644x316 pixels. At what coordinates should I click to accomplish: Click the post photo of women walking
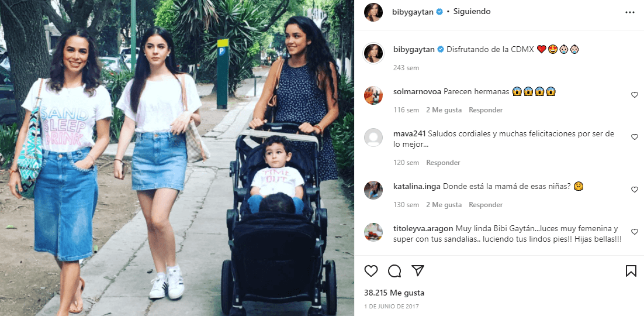coord(177,158)
